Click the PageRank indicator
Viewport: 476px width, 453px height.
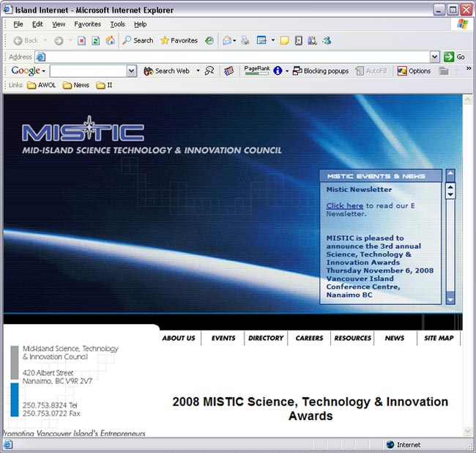pos(257,70)
